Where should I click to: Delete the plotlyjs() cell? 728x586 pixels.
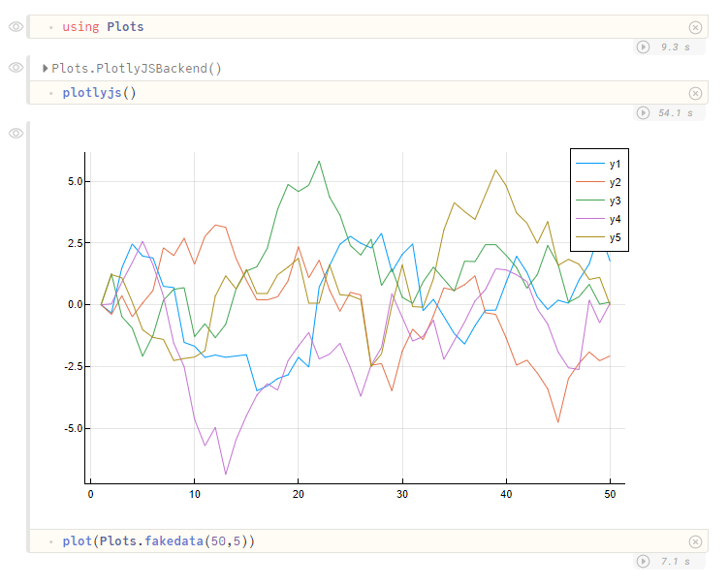click(695, 93)
